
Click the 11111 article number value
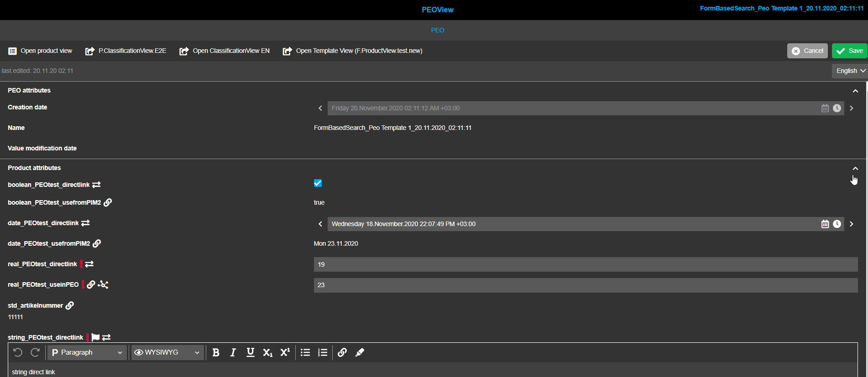pyautogui.click(x=15, y=317)
